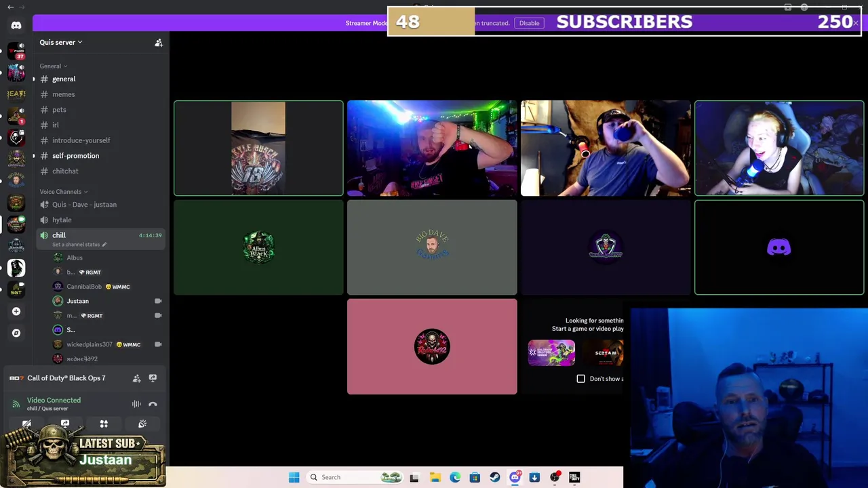Click the invite people icon beside Quis server
This screenshot has height=488, width=868.
click(159, 43)
